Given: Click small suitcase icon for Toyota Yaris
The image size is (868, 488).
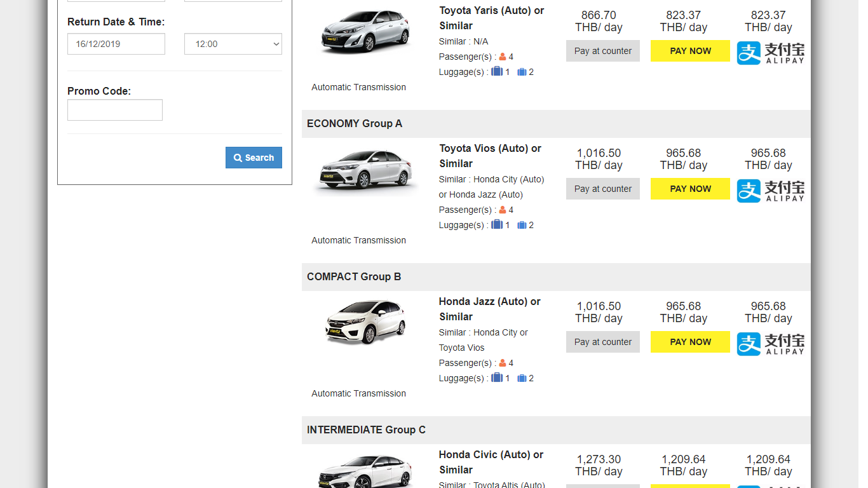Looking at the screenshot, I should [x=522, y=72].
